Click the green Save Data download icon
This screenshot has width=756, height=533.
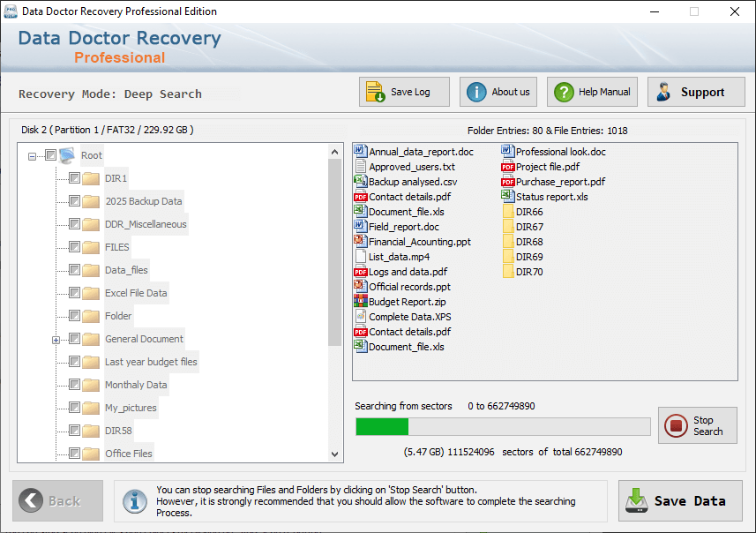click(636, 500)
